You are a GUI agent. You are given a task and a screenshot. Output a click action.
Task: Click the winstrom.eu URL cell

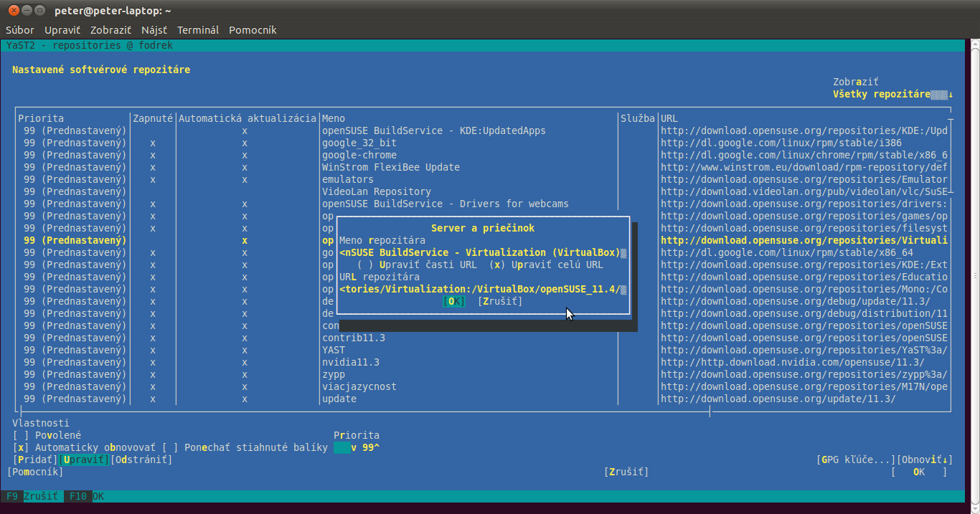(x=804, y=167)
